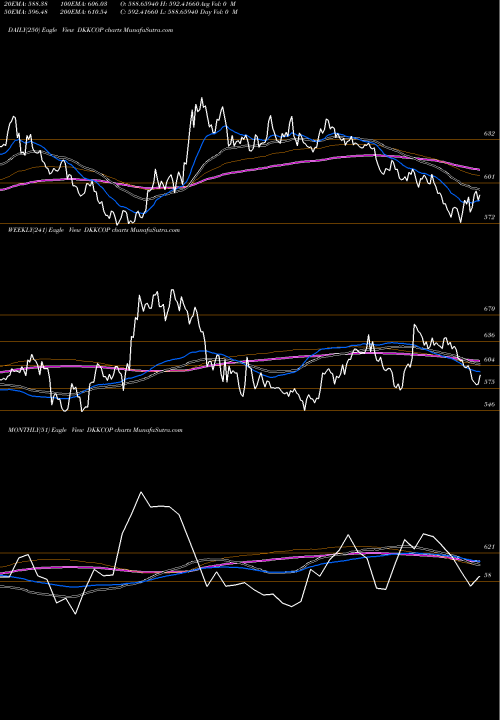Click the 670 price level on weekly chart

coord(489,309)
